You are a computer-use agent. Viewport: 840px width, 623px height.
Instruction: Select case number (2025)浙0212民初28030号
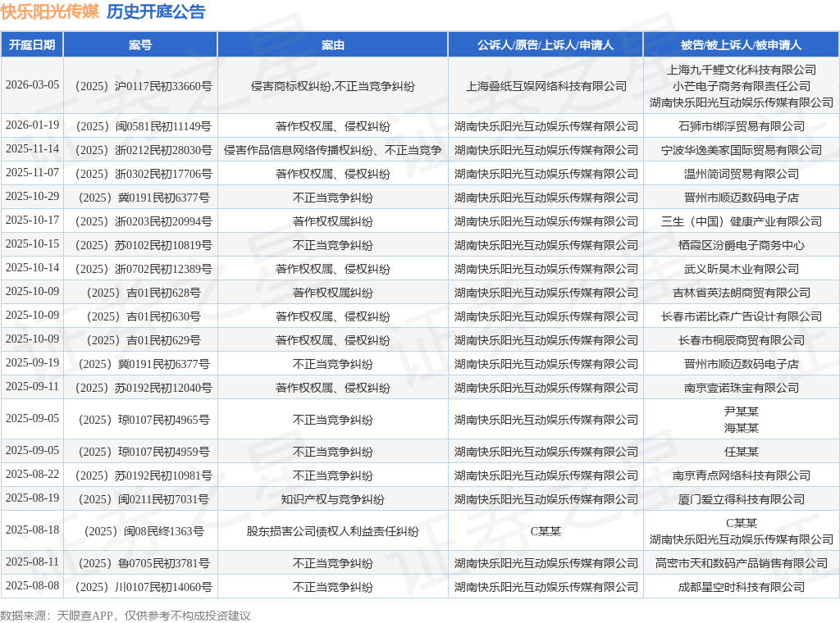tap(141, 150)
